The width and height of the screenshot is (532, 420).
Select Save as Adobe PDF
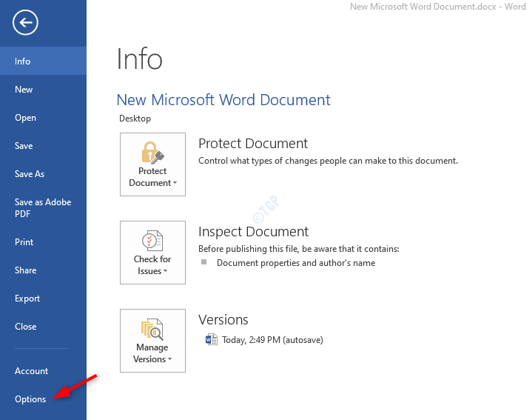point(43,208)
